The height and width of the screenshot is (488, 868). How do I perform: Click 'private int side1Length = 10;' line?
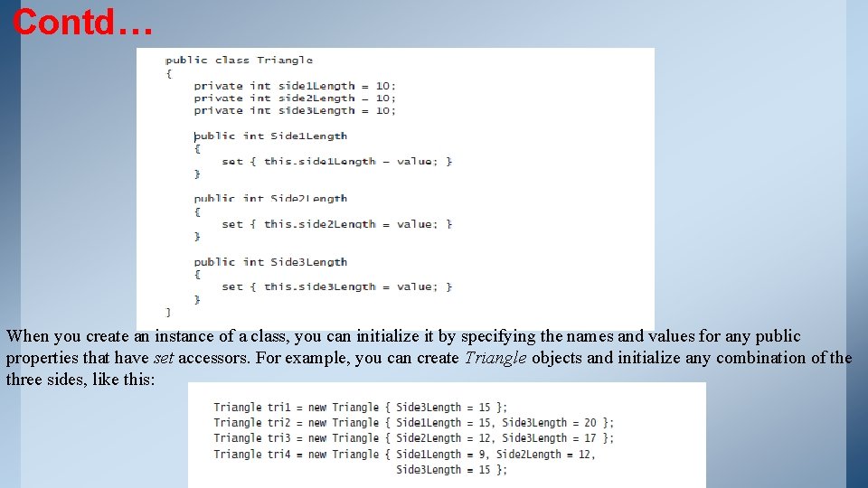[x=295, y=87]
